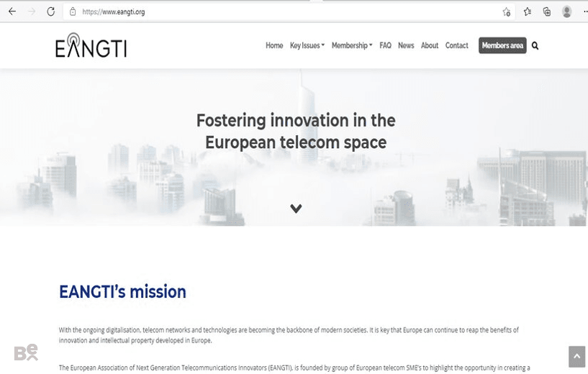
Task: Click the EANGTI logo
Action: point(91,45)
